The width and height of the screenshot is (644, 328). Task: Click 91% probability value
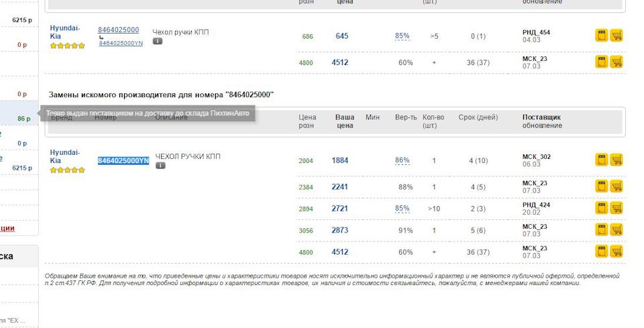(405, 231)
